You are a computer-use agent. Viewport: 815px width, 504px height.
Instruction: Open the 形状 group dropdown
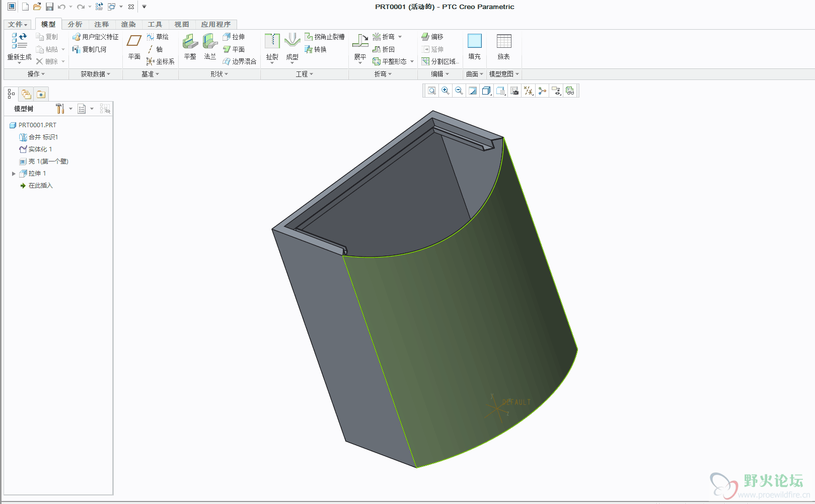[x=219, y=74]
